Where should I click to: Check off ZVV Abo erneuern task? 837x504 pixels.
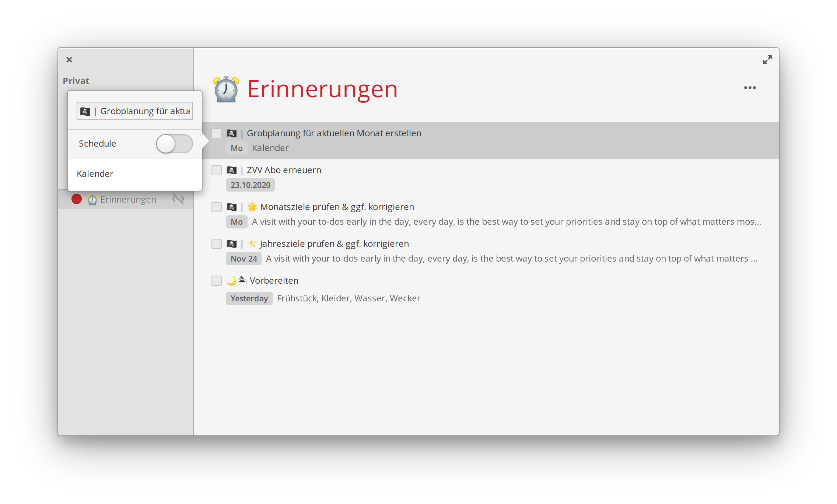217,170
